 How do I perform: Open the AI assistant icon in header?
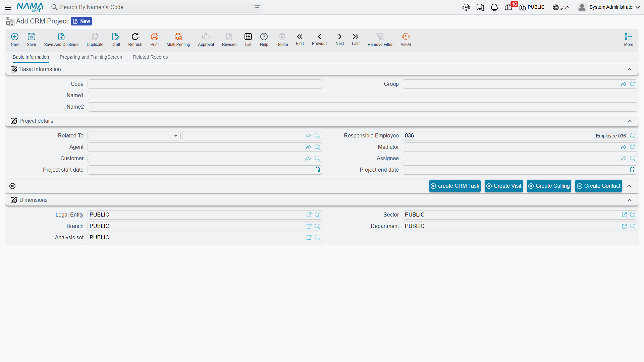(x=466, y=7)
